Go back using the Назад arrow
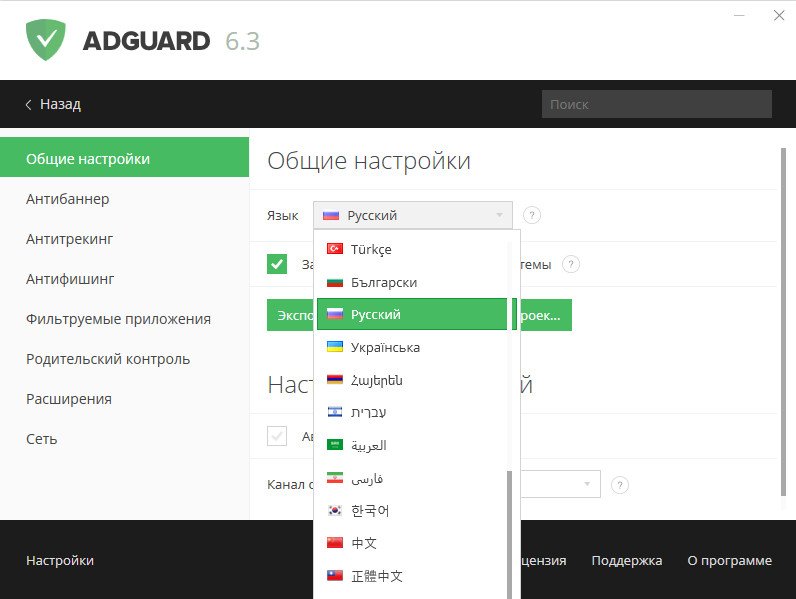This screenshot has width=796, height=599. 28,105
